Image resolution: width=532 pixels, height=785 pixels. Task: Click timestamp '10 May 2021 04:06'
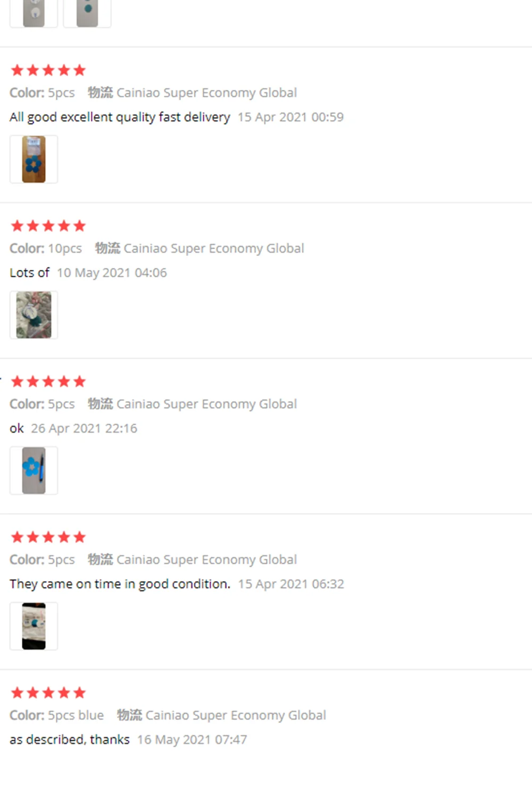click(112, 272)
